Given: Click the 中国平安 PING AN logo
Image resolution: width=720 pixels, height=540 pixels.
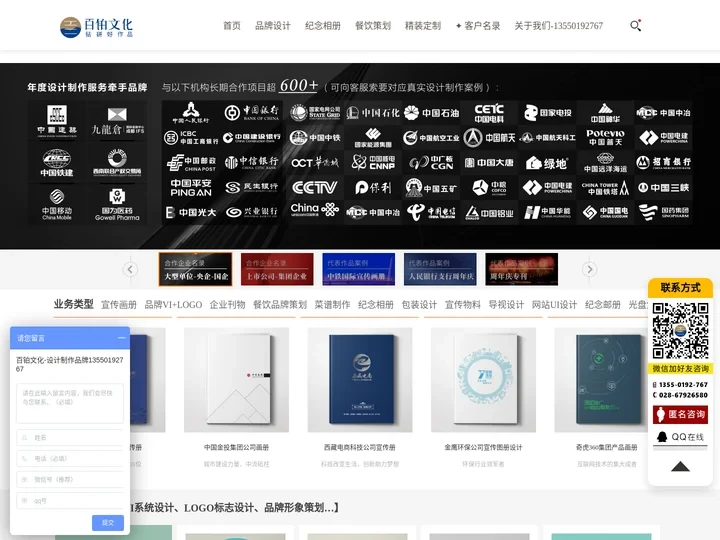Looking at the screenshot, I should (191, 187).
